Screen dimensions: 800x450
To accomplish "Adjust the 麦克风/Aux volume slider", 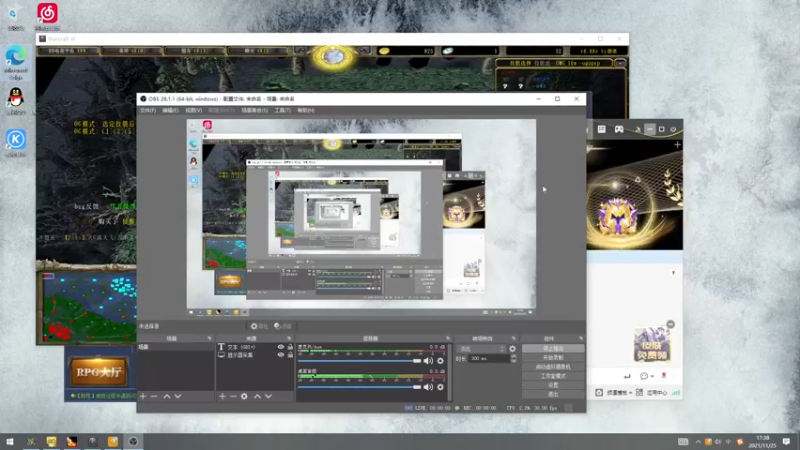I will click(x=359, y=361).
